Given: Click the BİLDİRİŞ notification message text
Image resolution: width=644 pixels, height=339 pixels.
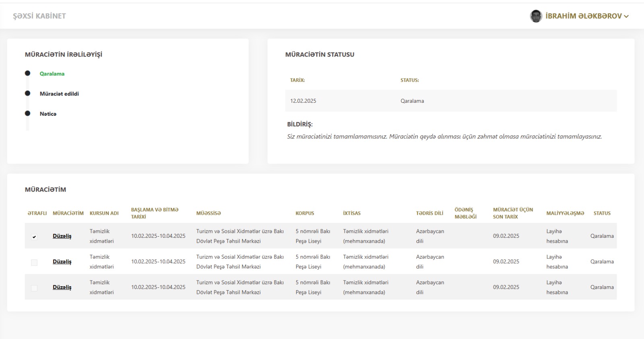Looking at the screenshot, I should coord(444,137).
